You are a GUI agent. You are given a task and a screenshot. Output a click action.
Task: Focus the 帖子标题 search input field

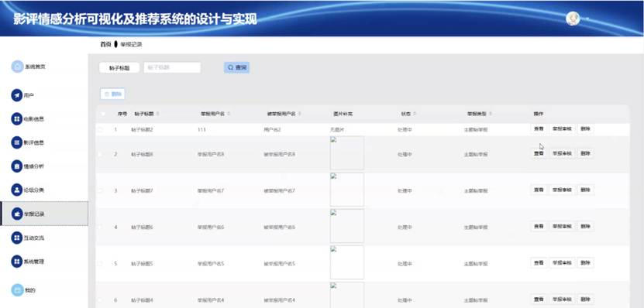pyautogui.click(x=172, y=67)
